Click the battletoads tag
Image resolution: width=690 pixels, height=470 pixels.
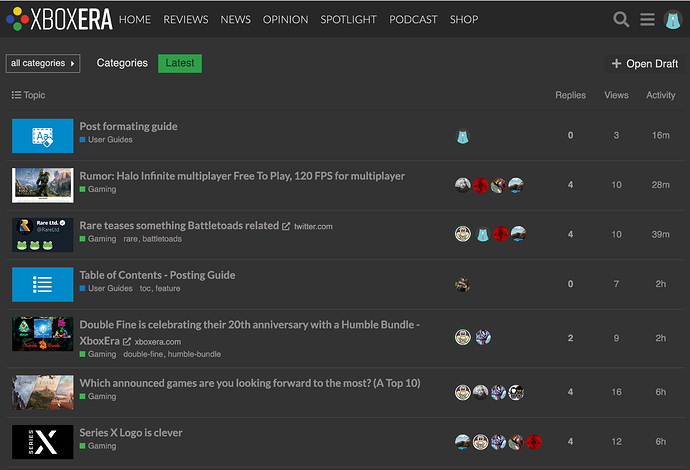point(162,239)
